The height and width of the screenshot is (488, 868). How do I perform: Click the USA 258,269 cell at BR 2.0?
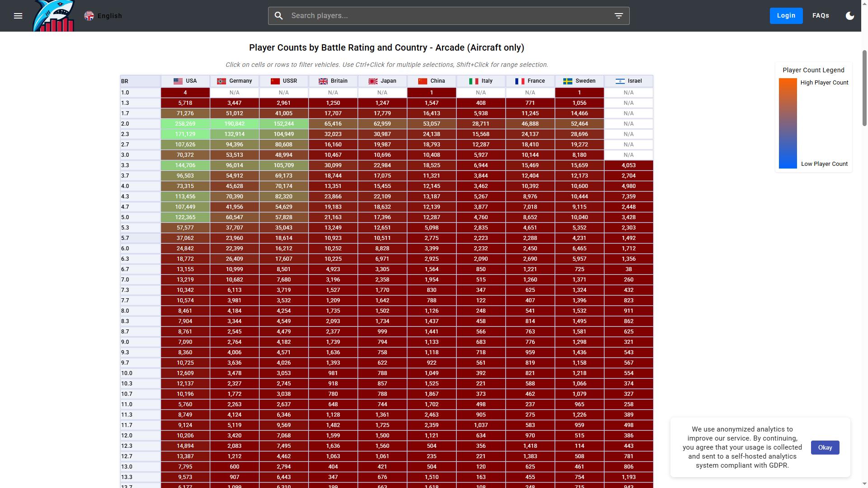click(x=185, y=124)
